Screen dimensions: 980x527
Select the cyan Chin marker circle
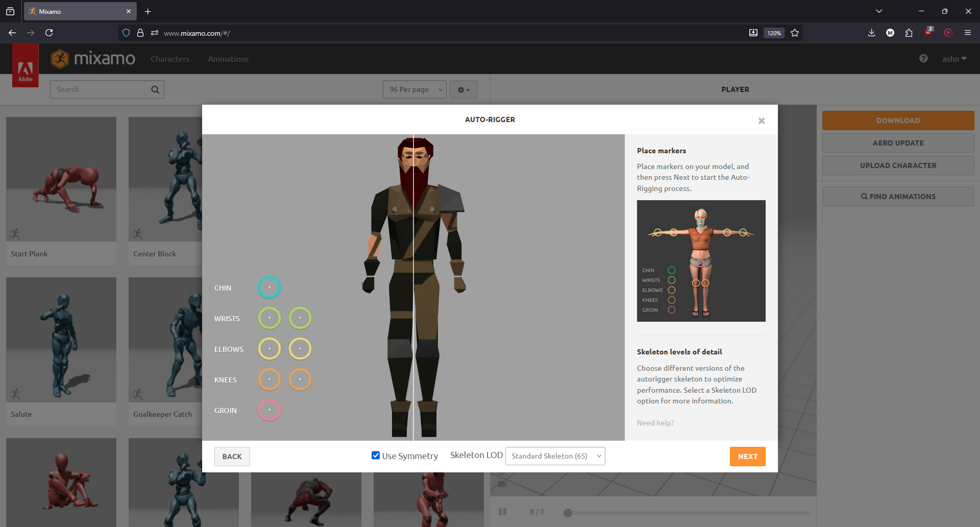coord(269,288)
